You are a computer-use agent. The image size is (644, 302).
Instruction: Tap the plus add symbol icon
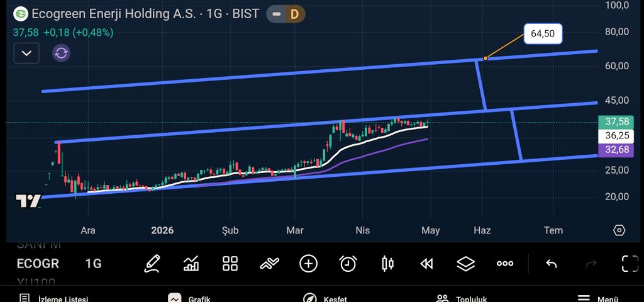pos(308,264)
